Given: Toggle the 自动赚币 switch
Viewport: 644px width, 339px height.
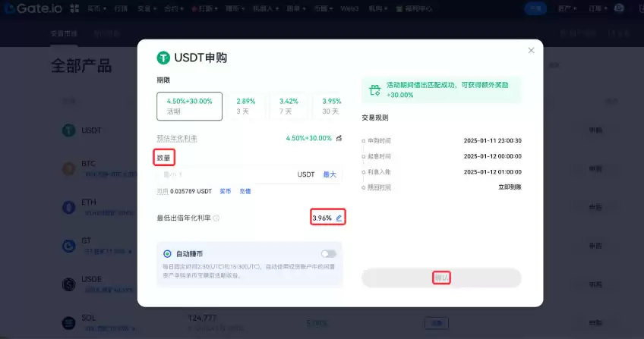Looking at the screenshot, I should click(x=329, y=254).
